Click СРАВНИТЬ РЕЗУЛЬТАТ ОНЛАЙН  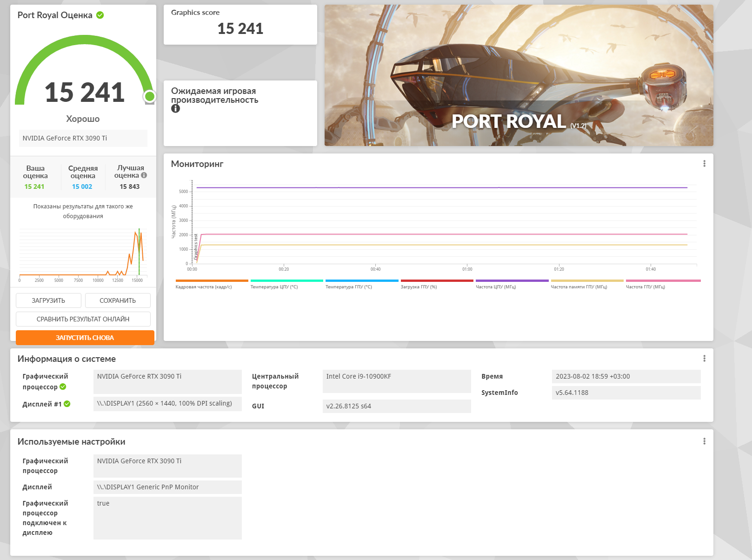coord(83,319)
